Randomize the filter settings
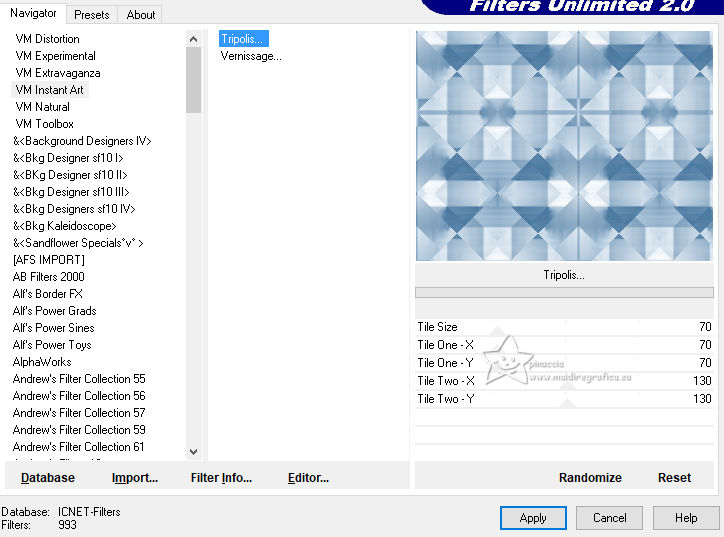724x537 pixels. tap(590, 477)
